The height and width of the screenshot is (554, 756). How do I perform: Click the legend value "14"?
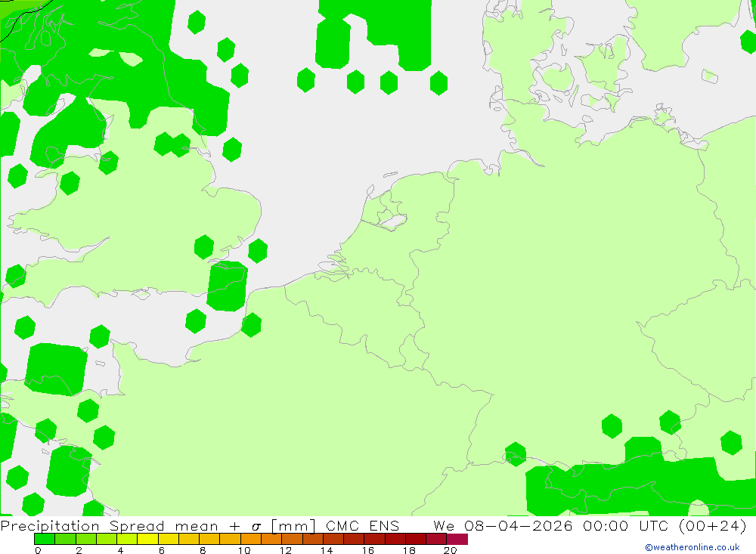[x=327, y=550]
